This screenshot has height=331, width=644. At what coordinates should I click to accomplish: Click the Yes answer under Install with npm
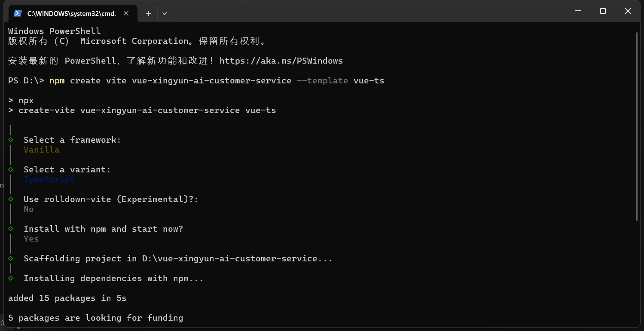[x=31, y=239]
